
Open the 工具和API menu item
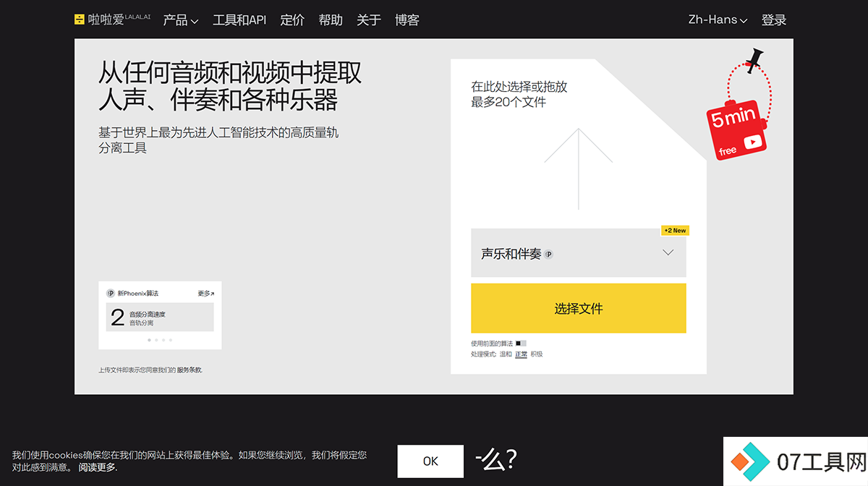point(239,20)
